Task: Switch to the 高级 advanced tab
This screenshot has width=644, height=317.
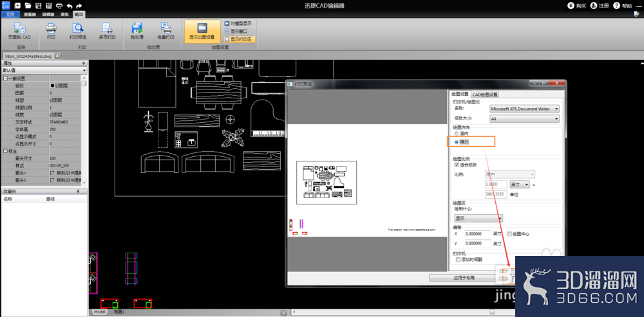Action: coord(65,14)
